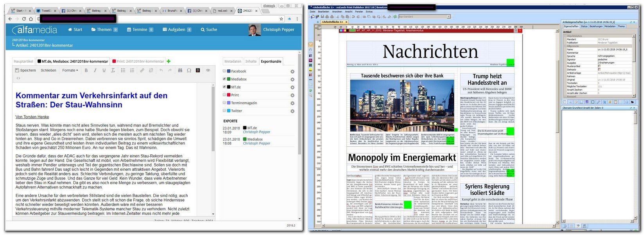Image resolution: width=644 pixels, height=235 pixels.
Task: Insert a bulleted list
Action: tap(123, 70)
